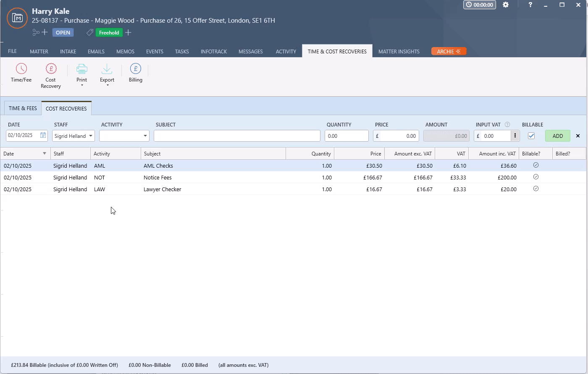Switch to the Time & Fees tab

pos(23,108)
